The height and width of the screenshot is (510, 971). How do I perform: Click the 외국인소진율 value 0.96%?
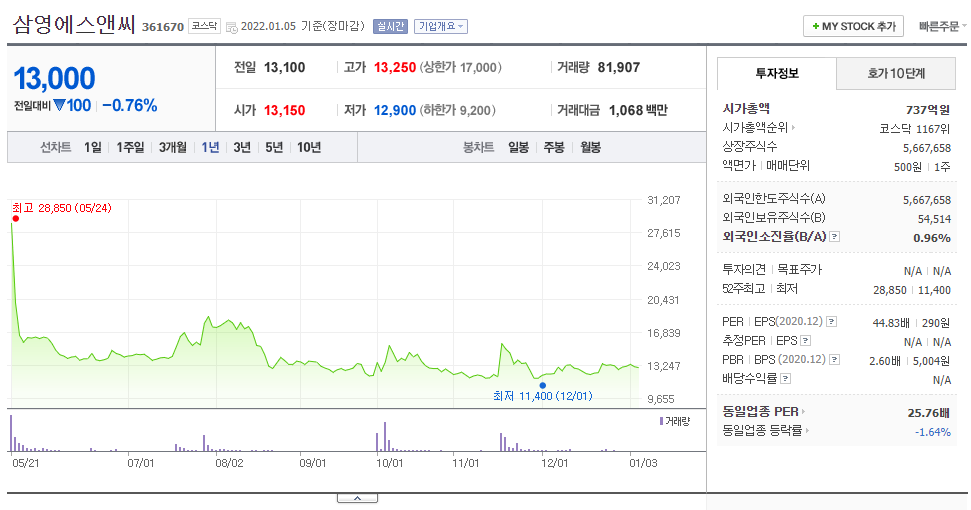point(931,238)
